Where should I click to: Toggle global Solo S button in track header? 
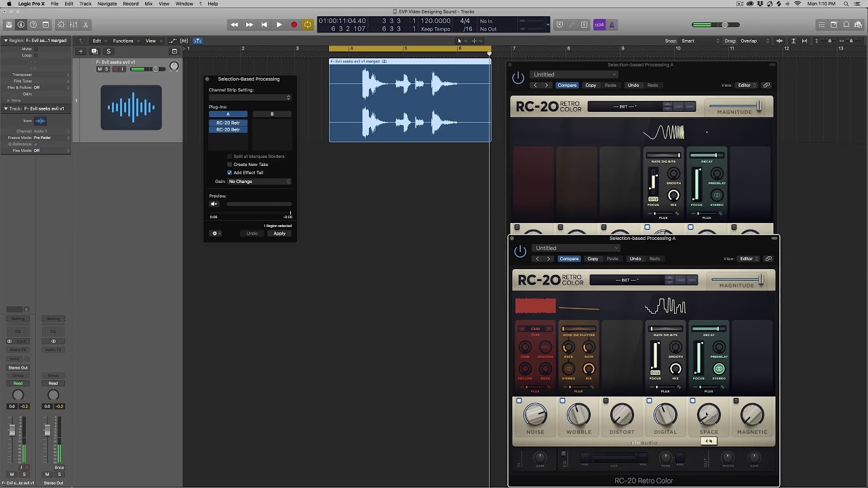[108, 52]
